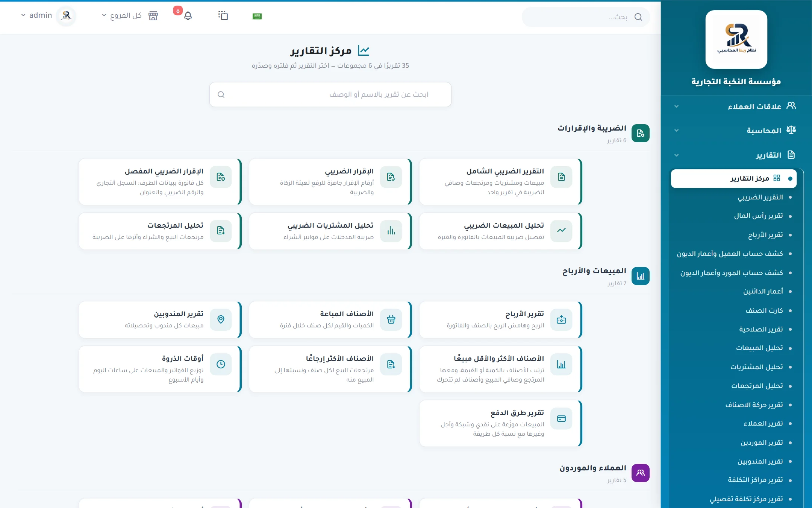Open كارت الصنف from sidebar
Screen dimensions: 812x508
pos(764,310)
